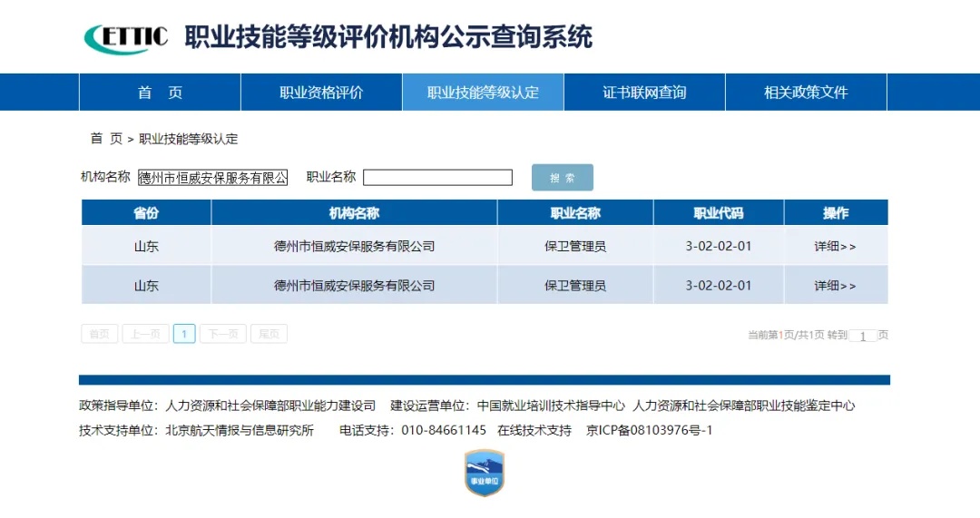Go to 职业资格评价 tab
The height and width of the screenshot is (518, 980).
tap(321, 93)
